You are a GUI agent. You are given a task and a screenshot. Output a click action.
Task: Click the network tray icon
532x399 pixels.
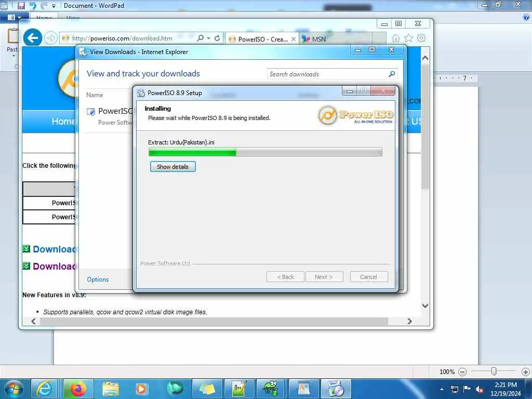click(454, 389)
